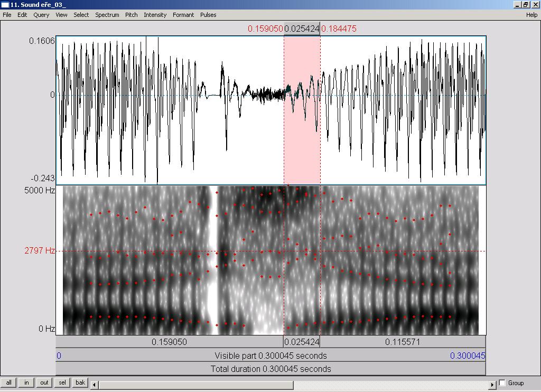Open the Formant menu

pos(183,15)
